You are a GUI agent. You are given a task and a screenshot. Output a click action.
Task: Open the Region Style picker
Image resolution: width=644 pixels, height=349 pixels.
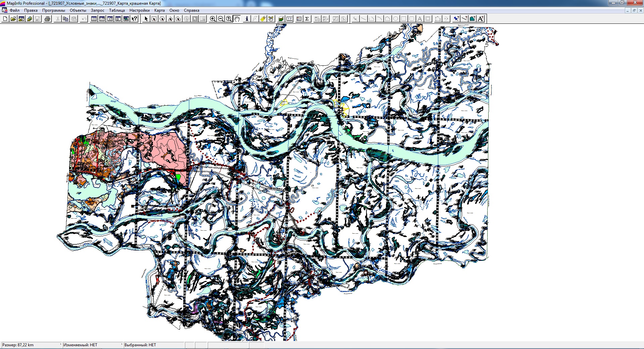tap(472, 19)
